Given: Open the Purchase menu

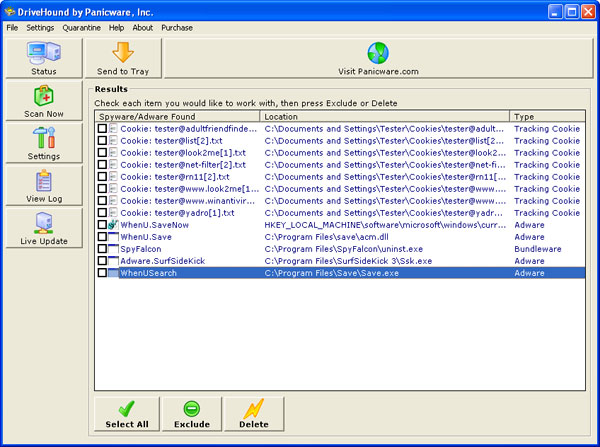Looking at the screenshot, I should click(177, 28).
